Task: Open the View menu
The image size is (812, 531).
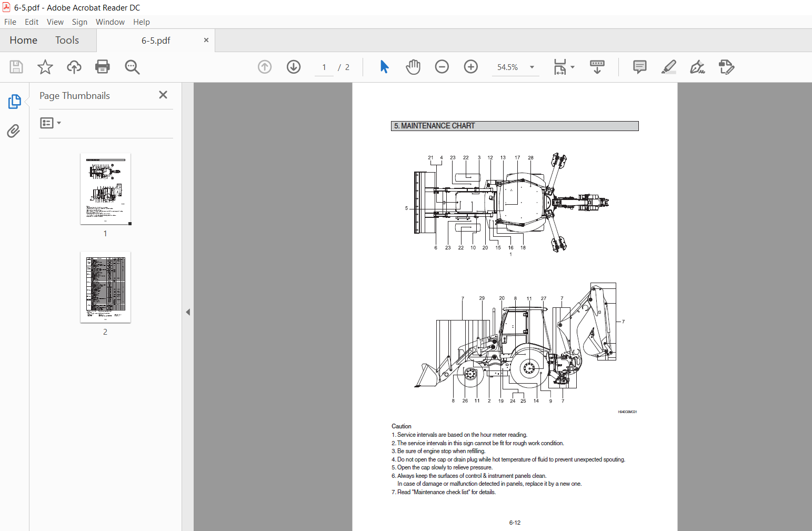Action: (x=55, y=22)
